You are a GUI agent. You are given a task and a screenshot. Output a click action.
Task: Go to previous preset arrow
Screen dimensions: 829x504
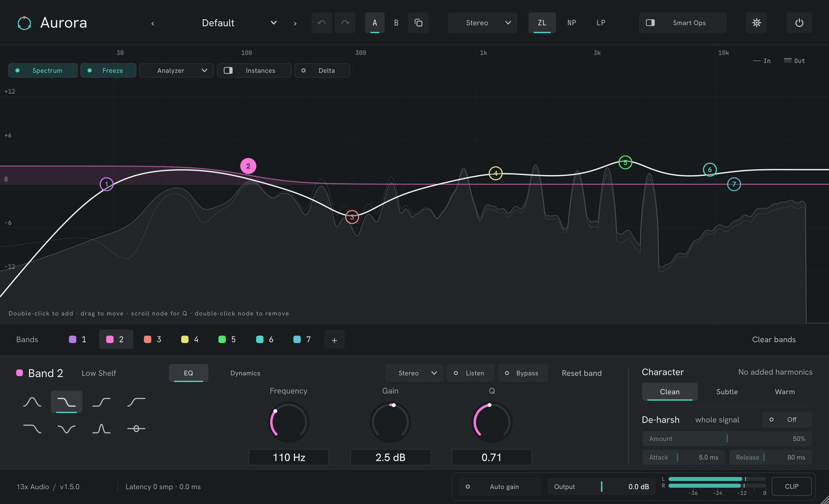(x=153, y=24)
